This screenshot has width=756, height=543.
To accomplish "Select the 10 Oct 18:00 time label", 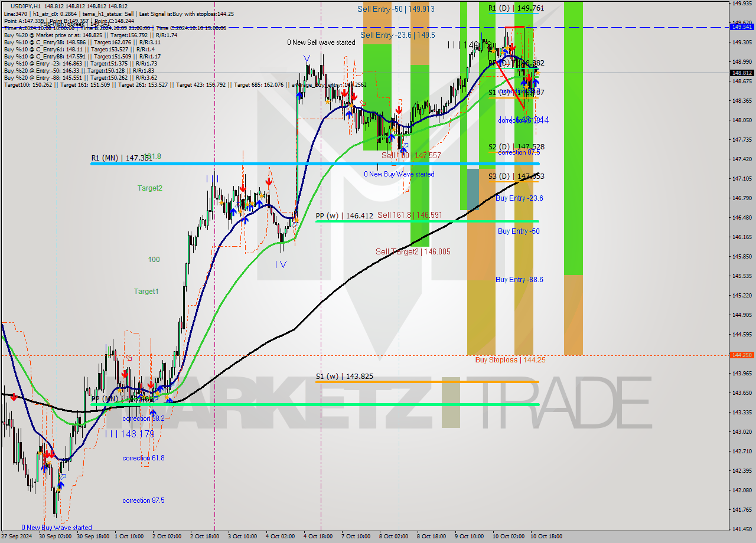I will (x=545, y=537).
